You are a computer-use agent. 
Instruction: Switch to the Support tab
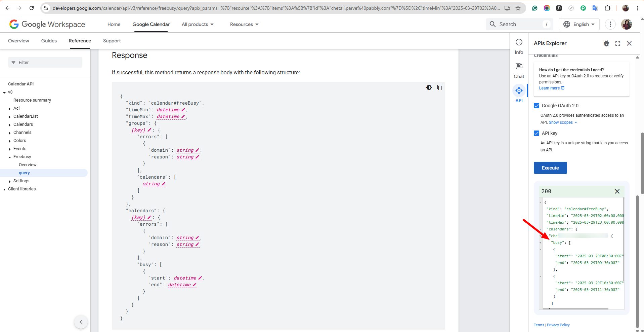tap(112, 41)
